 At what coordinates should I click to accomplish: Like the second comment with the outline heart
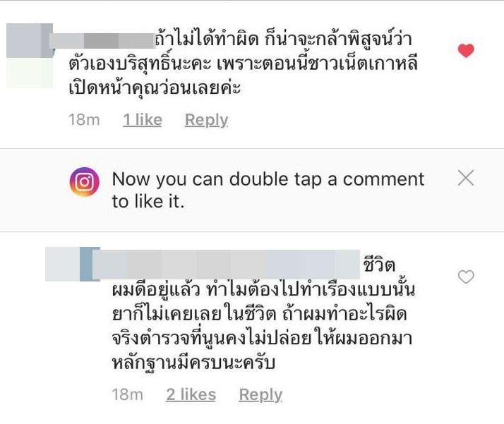(466, 277)
